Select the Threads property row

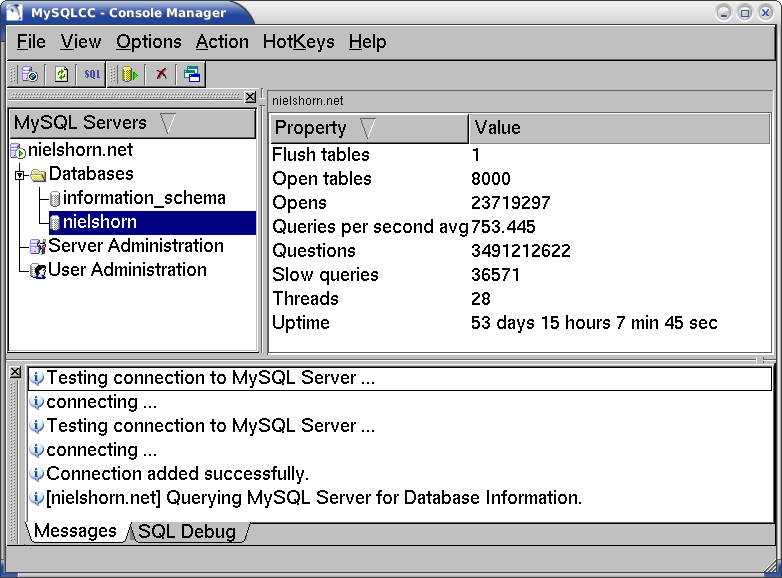click(x=520, y=298)
